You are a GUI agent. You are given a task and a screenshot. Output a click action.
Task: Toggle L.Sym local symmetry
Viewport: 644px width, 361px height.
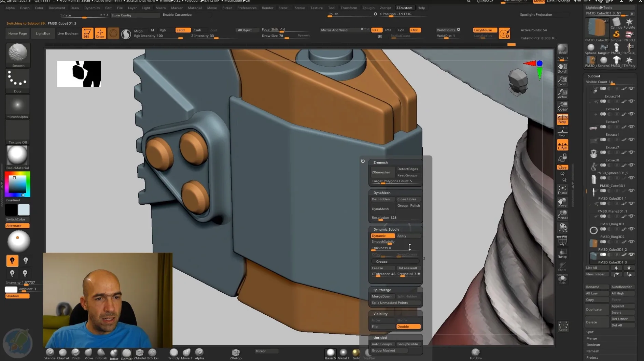pos(562,145)
